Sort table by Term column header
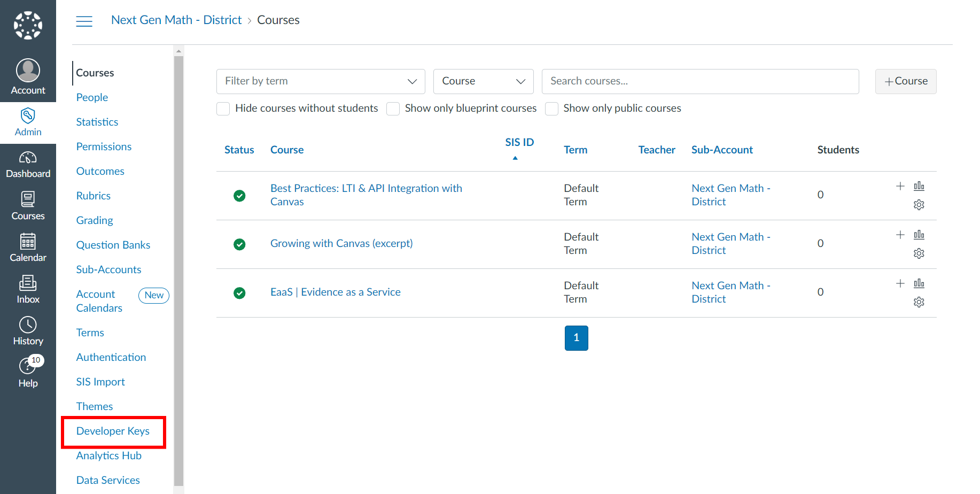980x494 pixels. [575, 150]
